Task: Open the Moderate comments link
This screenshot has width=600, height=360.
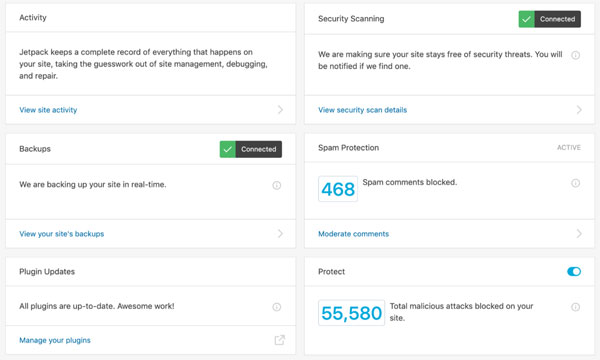Action: click(x=353, y=234)
